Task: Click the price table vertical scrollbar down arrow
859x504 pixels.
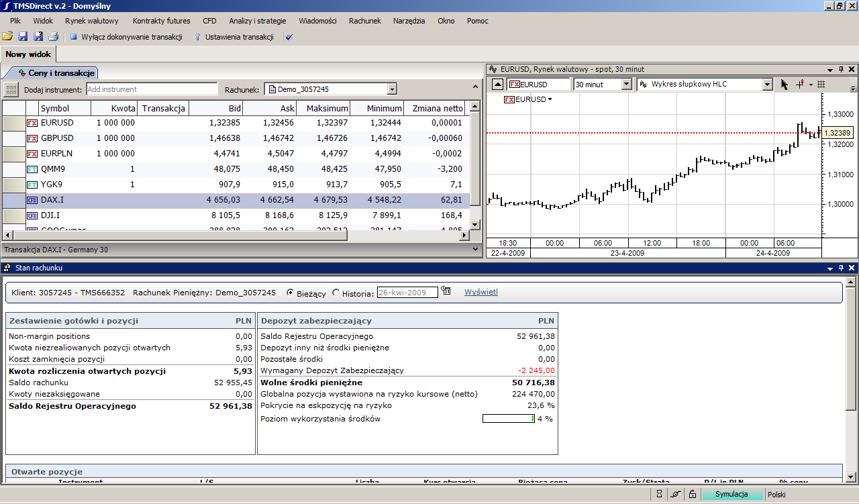Action: click(x=475, y=224)
